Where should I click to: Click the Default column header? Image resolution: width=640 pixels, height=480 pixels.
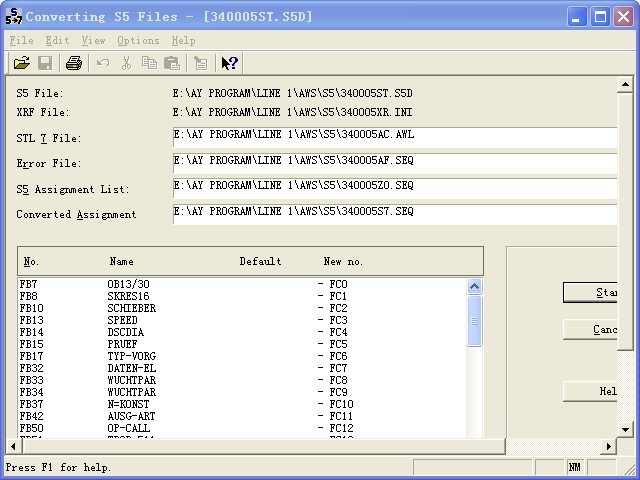pyautogui.click(x=260, y=262)
